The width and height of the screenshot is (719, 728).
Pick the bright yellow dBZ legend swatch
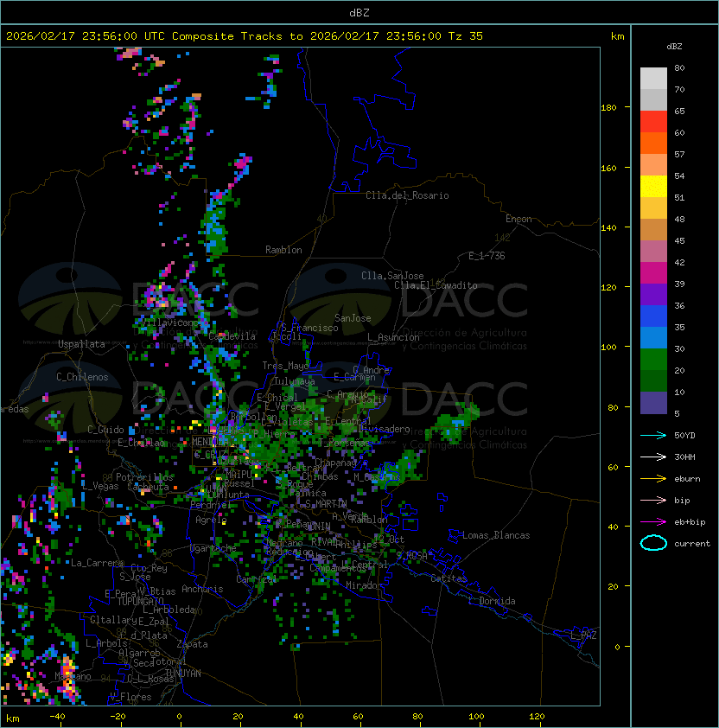(x=653, y=187)
